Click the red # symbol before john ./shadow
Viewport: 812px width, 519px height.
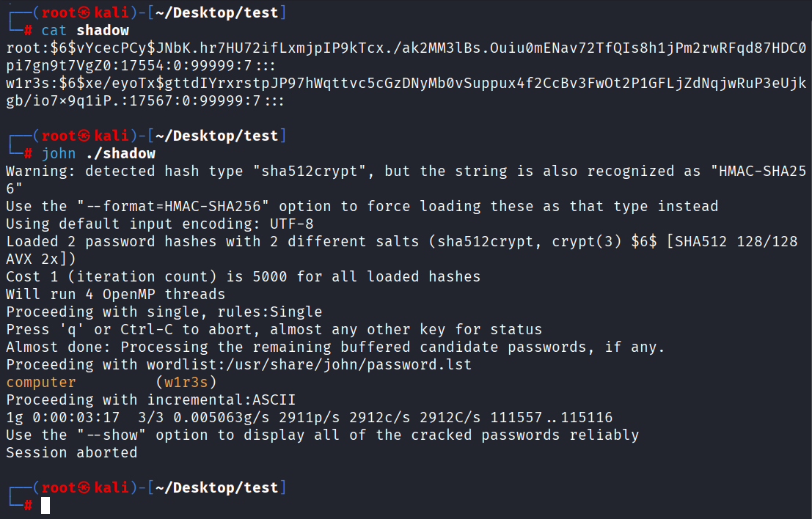[x=28, y=153]
